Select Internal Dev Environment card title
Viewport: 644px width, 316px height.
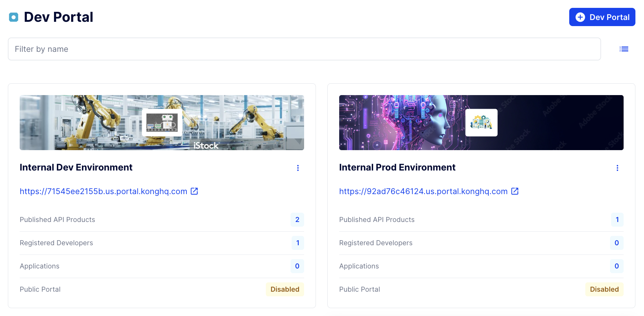point(76,167)
